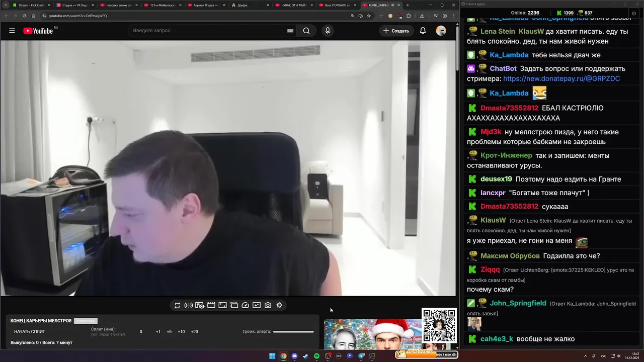Switch to 'Всех ПОРВАЛО' browser tab
The width and height of the screenshot is (644, 362).
click(338, 5)
